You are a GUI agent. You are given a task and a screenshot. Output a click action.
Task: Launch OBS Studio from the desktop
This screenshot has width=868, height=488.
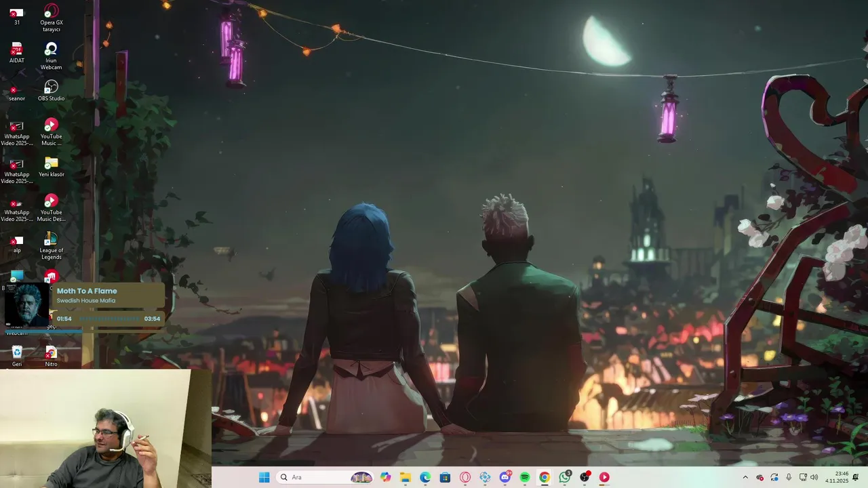pyautogui.click(x=51, y=90)
